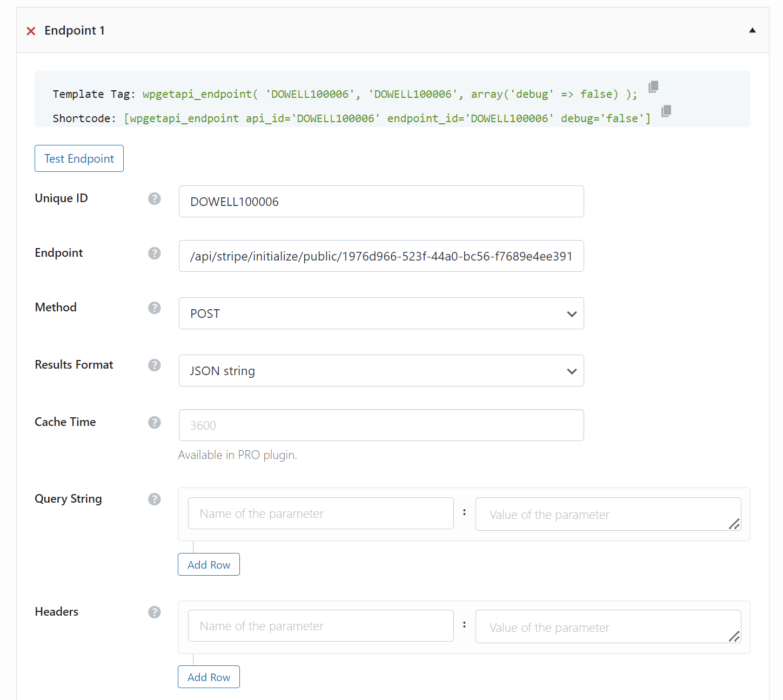Remove Endpoint 1 via the red X
The image size is (783, 700).
[x=31, y=31]
